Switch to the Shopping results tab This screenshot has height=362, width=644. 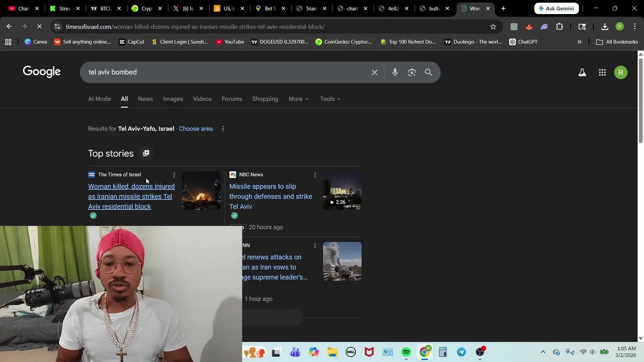265,99
